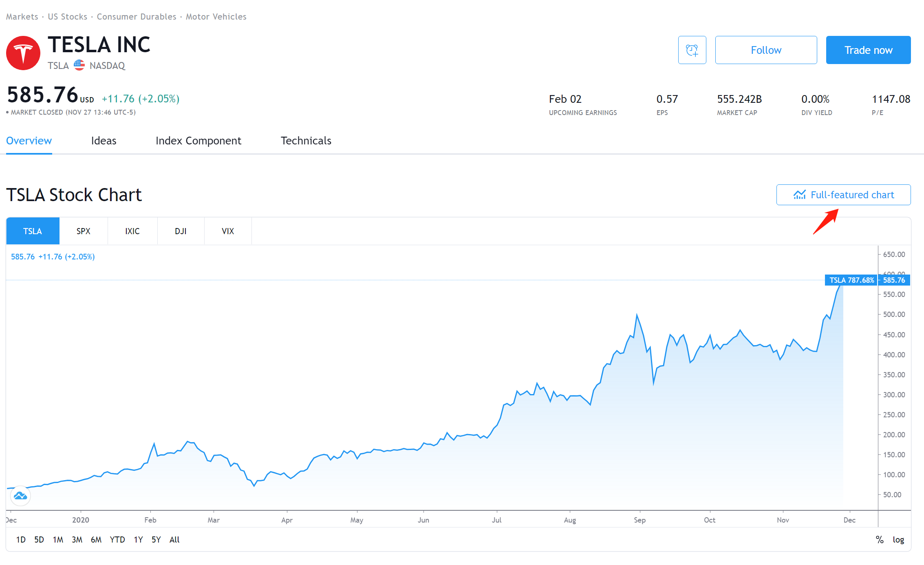Click the red Tesla logo
This screenshot has height=565, width=924.
23,53
